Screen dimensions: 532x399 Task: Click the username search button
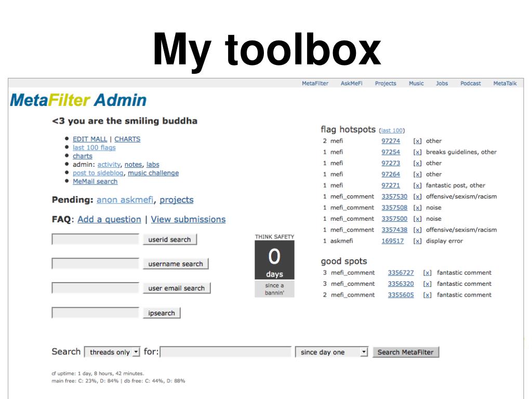[176, 264]
